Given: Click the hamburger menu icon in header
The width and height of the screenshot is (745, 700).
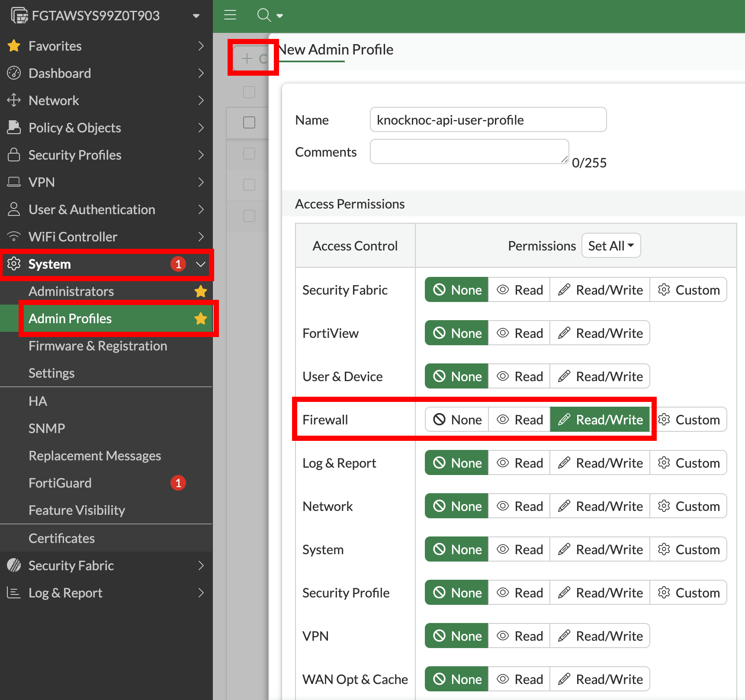Looking at the screenshot, I should click(230, 15).
